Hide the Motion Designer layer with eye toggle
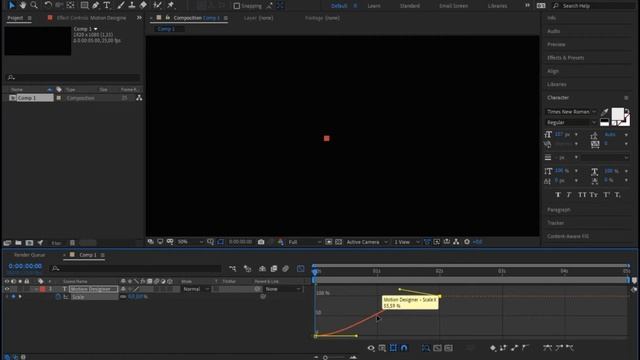This screenshot has height=360, width=640. pos(7,289)
